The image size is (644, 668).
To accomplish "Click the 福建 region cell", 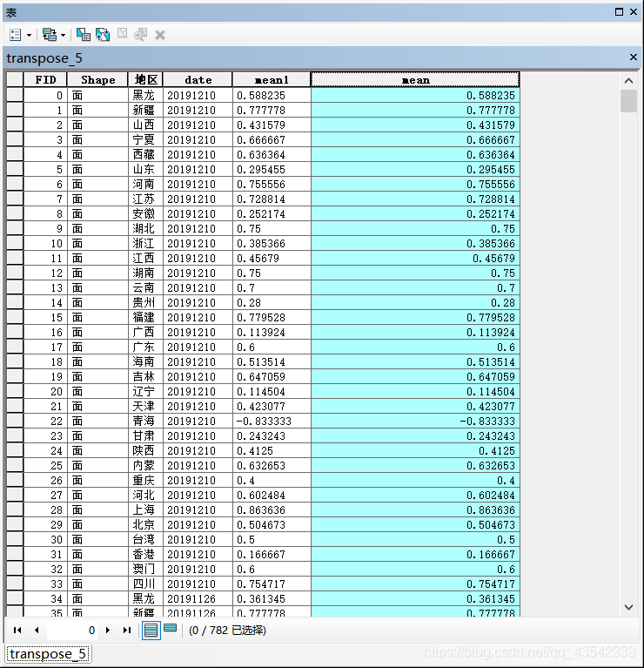I will coord(145,317).
